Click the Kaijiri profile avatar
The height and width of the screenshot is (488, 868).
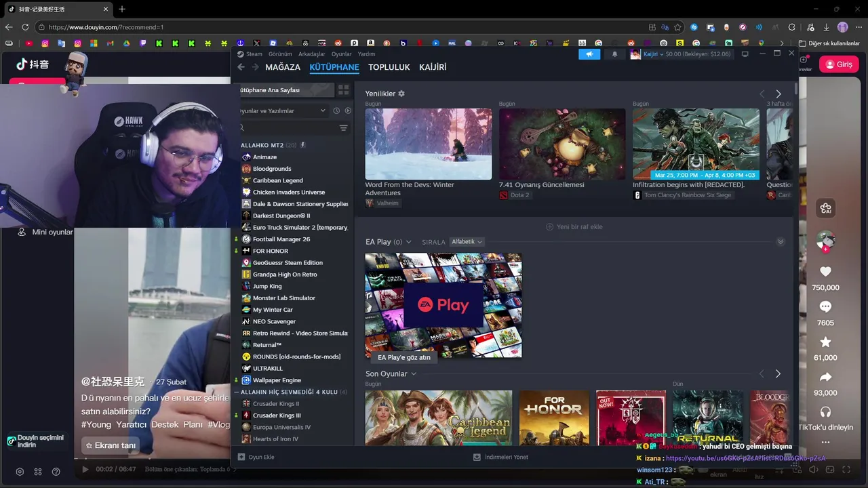click(635, 54)
